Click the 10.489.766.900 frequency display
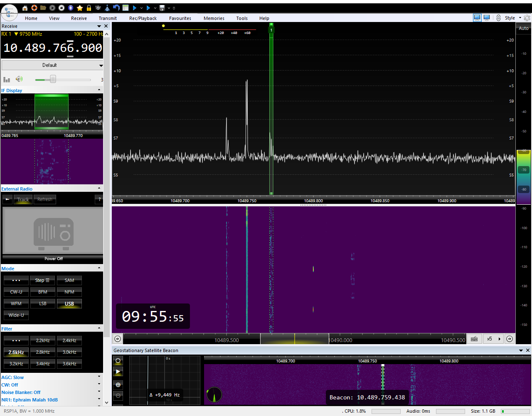Screen dimensions: 532x416 coord(52,48)
